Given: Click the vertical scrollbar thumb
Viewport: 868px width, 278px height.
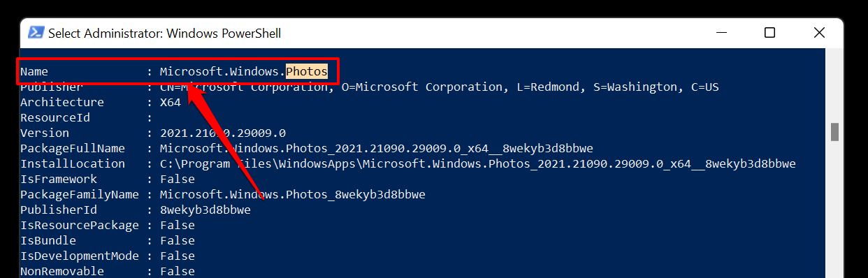Looking at the screenshot, I should [x=834, y=132].
